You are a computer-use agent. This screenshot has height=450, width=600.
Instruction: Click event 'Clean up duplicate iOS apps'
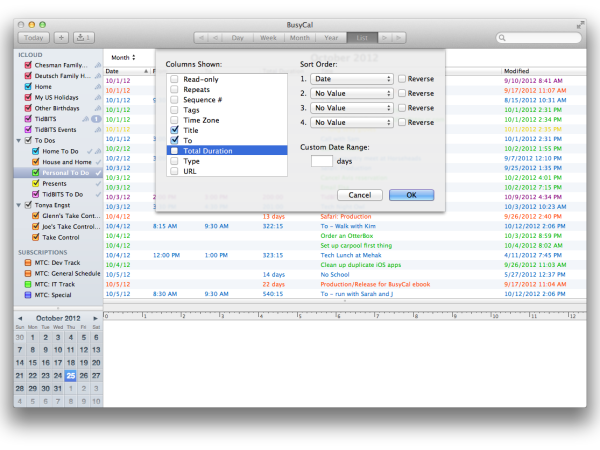(x=360, y=265)
